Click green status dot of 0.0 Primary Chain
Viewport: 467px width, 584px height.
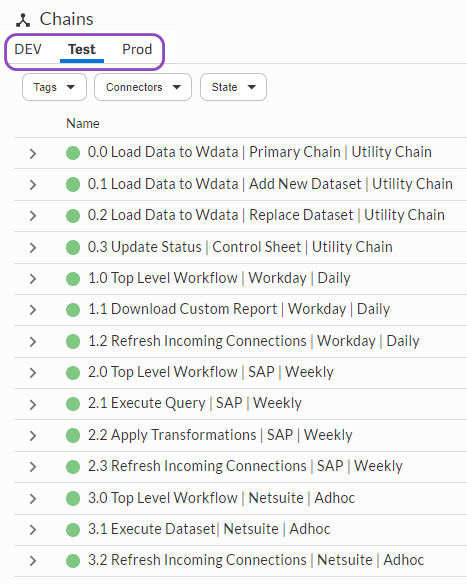pos(73,153)
